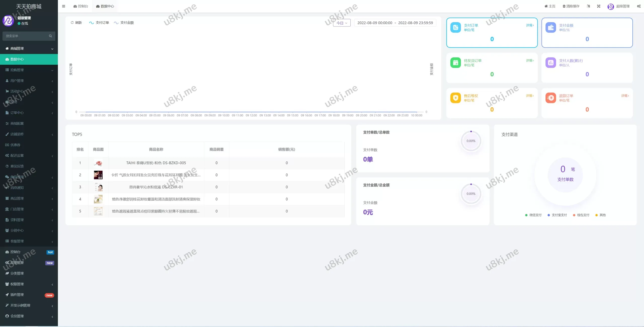This screenshot has height=327, width=644.
Task: Toggle the 支付订单 chart legend series
Action: [x=99, y=23]
